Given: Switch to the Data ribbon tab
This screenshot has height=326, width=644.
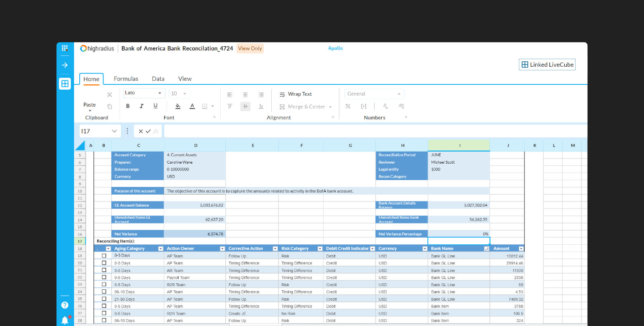Looking at the screenshot, I should (x=158, y=79).
